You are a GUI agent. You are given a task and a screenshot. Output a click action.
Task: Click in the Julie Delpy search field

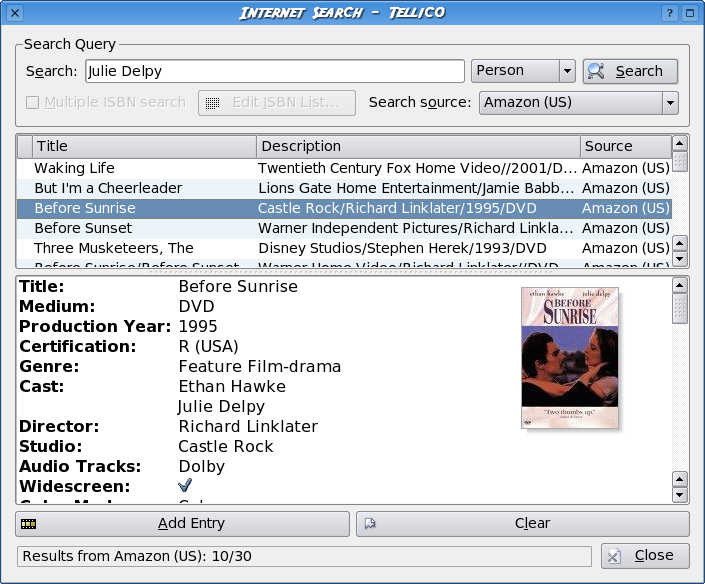click(x=275, y=71)
